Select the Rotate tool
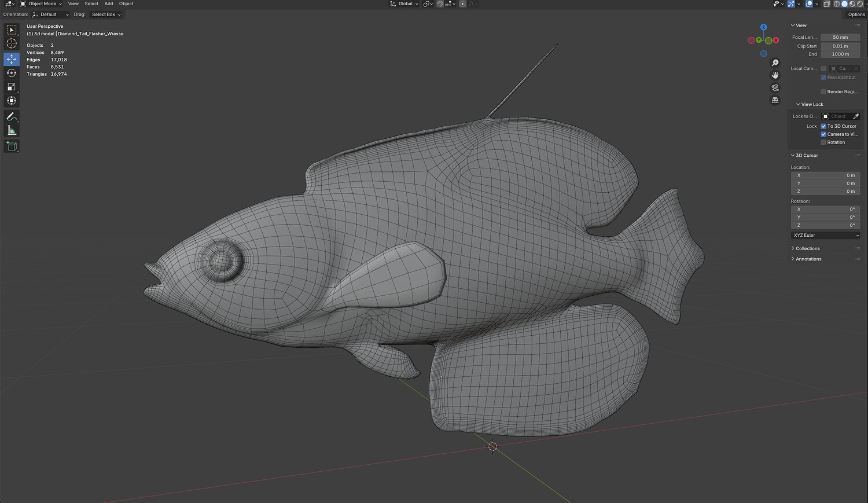Image resolution: width=868 pixels, height=503 pixels. pos(12,73)
